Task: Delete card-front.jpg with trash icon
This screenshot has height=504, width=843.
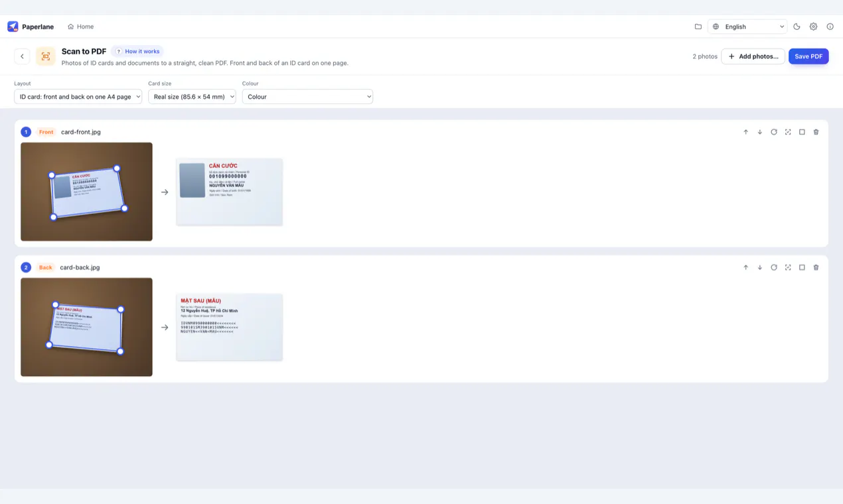Action: pos(816,132)
